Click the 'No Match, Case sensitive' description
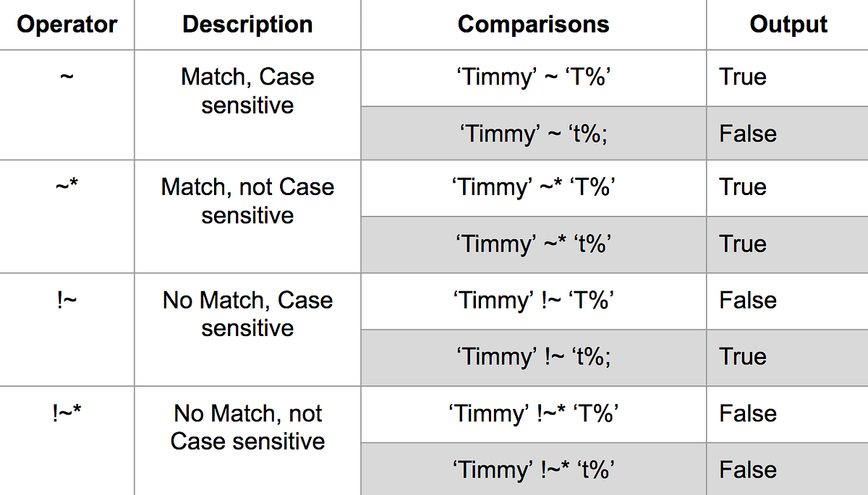This screenshot has width=868, height=495. (247, 314)
